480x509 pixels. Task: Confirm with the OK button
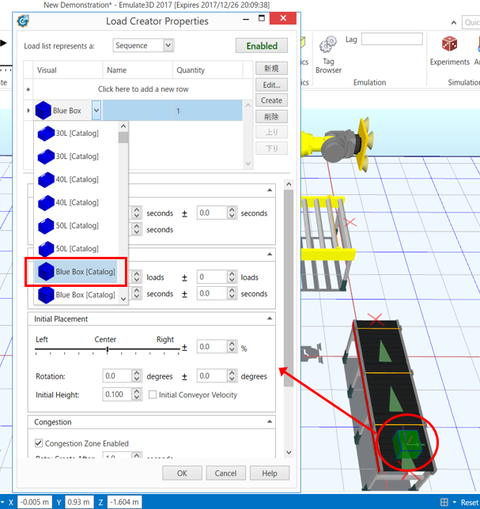click(182, 473)
